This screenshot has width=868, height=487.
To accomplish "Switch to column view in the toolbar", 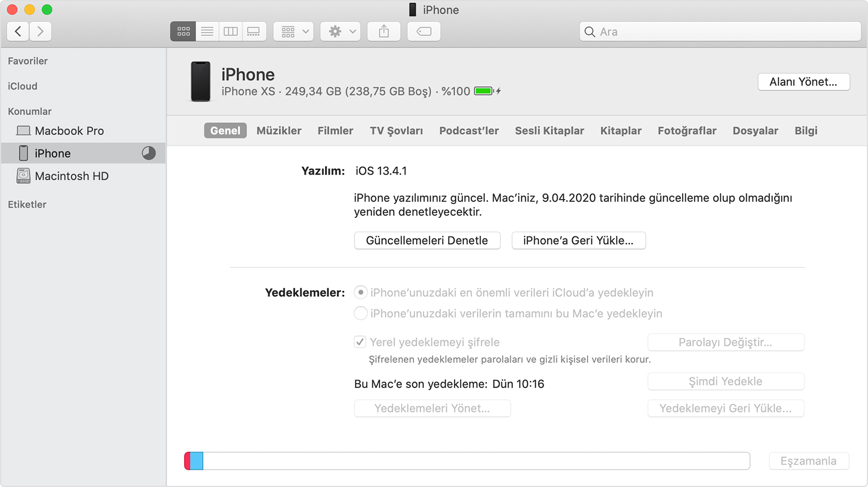I will point(230,31).
